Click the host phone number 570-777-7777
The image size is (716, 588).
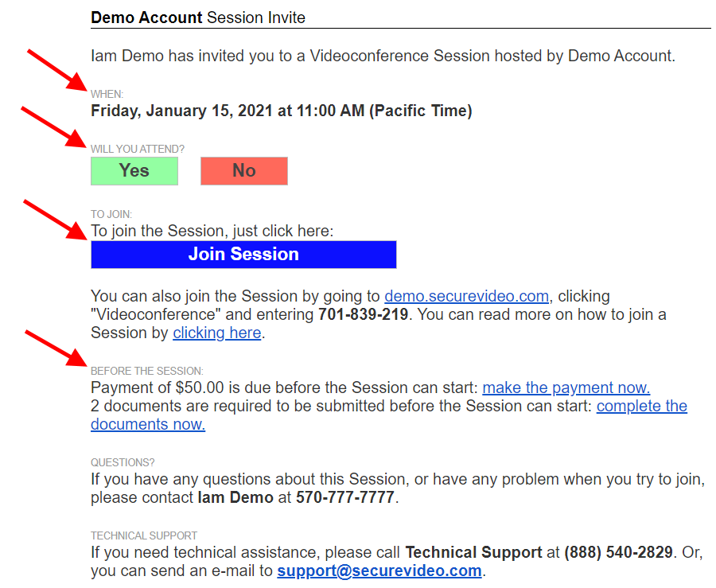[x=345, y=499]
